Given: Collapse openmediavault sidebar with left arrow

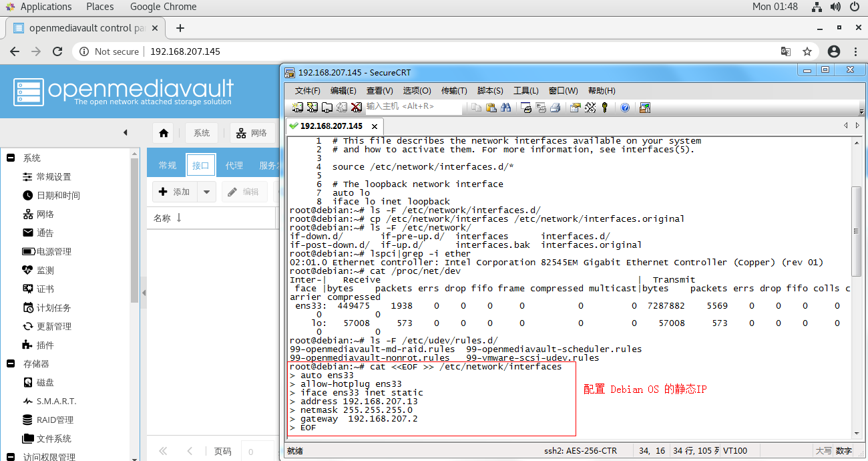Looking at the screenshot, I should 125,132.
